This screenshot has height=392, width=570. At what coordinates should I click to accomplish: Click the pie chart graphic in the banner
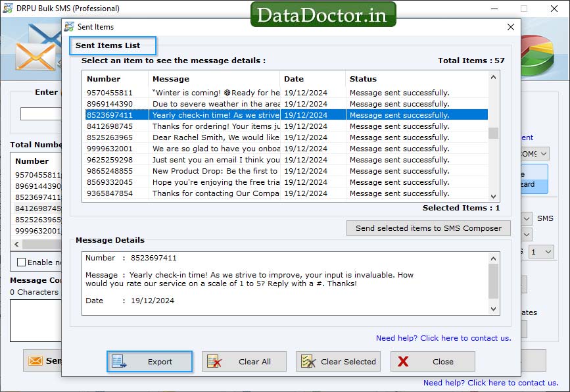click(537, 55)
